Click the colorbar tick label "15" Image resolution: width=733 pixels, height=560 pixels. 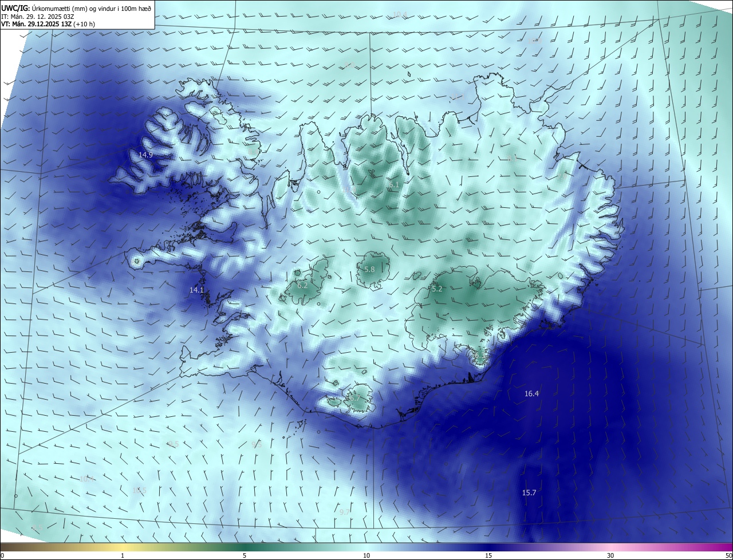pos(488,555)
